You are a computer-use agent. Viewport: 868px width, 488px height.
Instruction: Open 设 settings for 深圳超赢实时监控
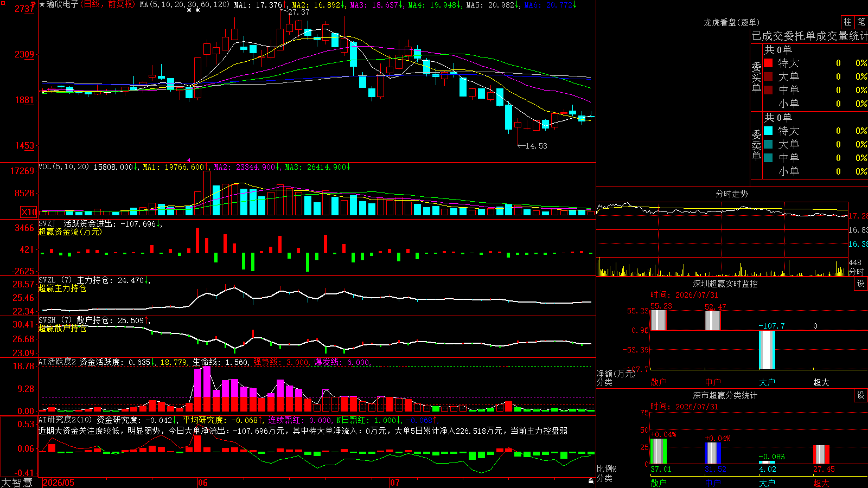pyautogui.click(x=861, y=284)
